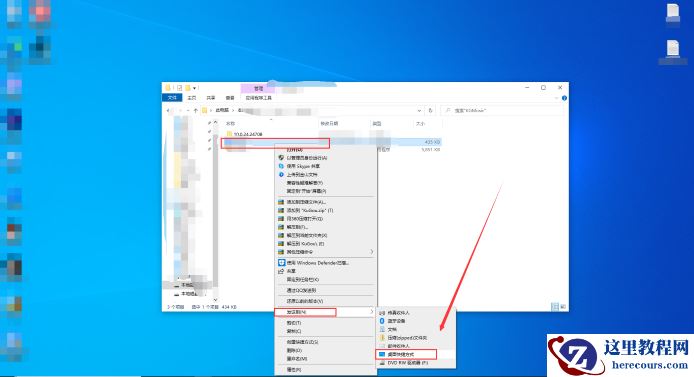
Task: Click the properties quick access toolbar icon
Action: (180, 88)
